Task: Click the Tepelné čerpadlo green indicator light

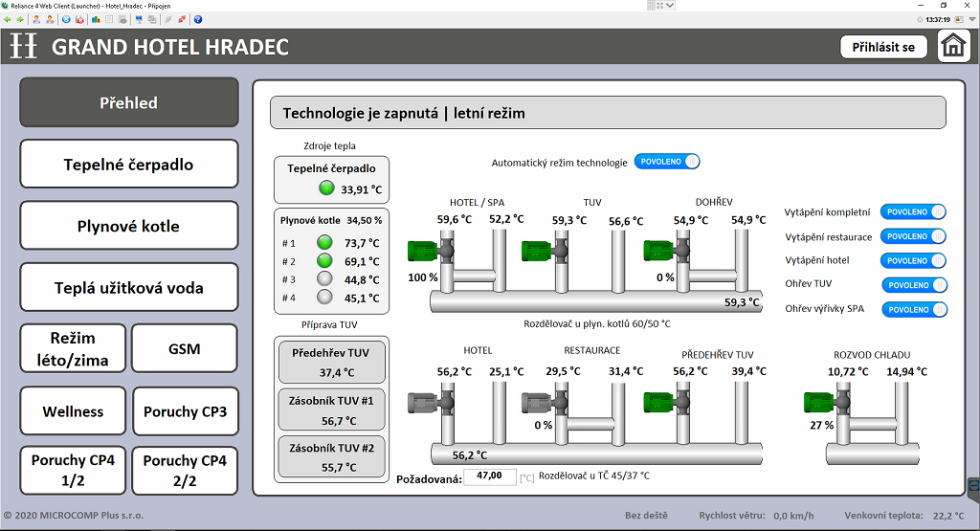Action: click(326, 188)
